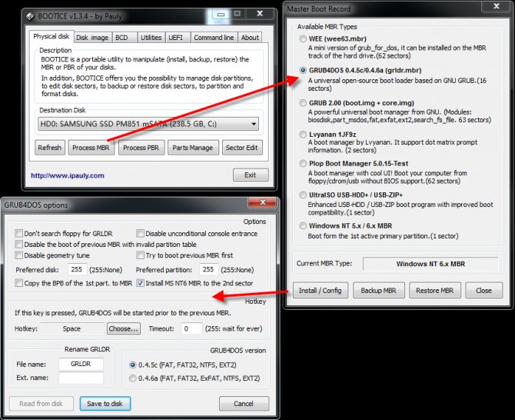Select the UltraISO USB-HDD+ / USB-ZIP+ option
This screenshot has height=420, width=515.
click(303, 195)
